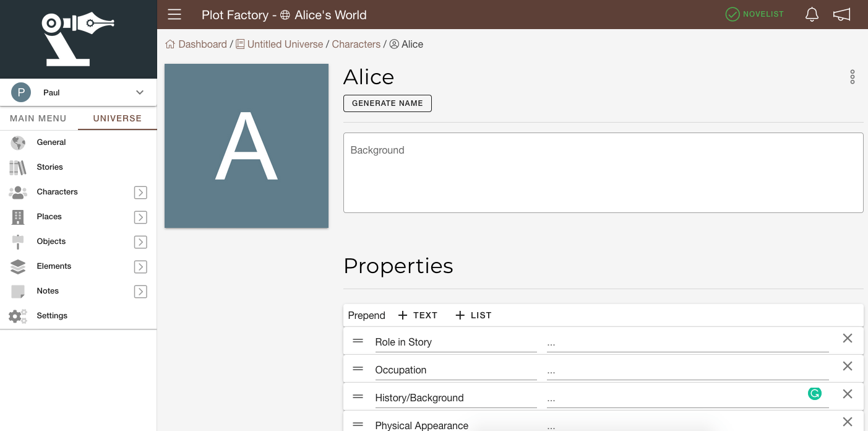Click the notifications bell icon
Screen dimensions: 868x431
coord(812,14)
